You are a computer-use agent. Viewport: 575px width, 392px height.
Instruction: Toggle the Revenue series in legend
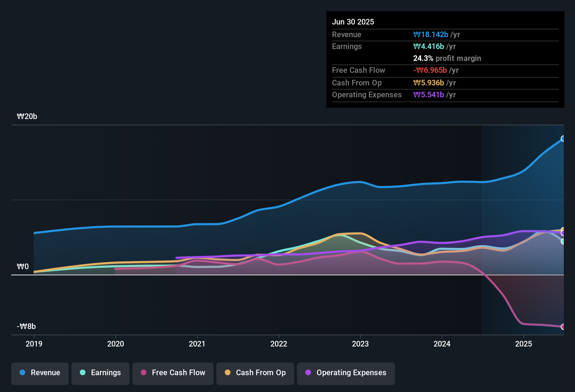pos(40,373)
